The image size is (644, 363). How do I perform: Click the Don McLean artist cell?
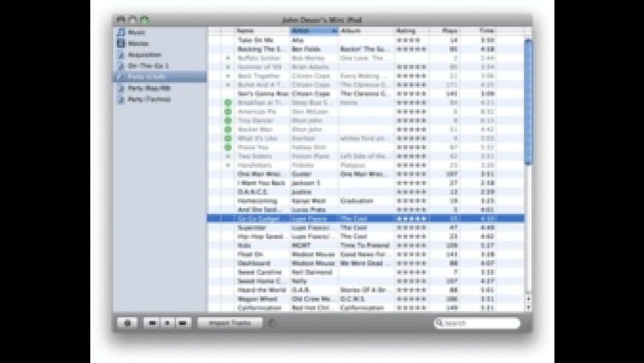click(310, 111)
